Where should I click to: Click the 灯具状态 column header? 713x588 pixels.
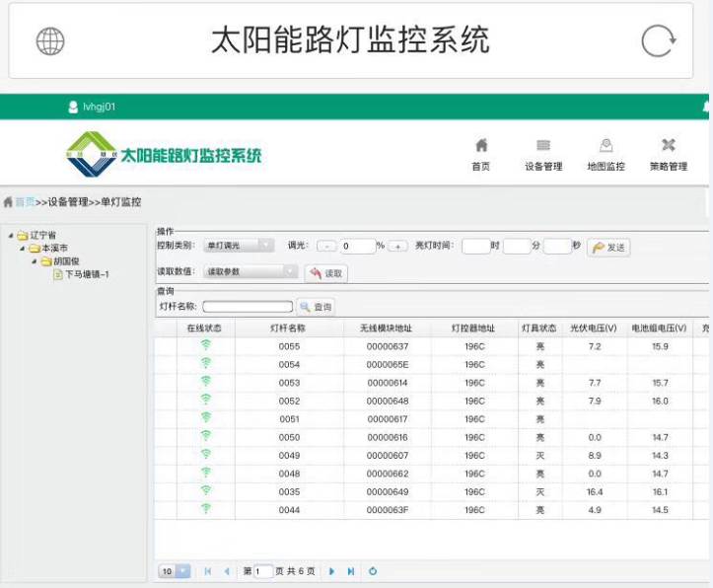point(539,328)
